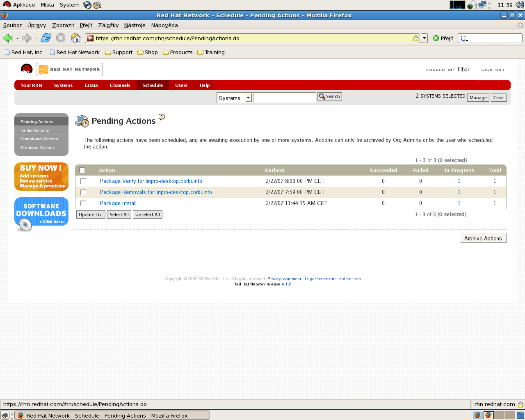Click the SIGN OUT link
The width and height of the screenshot is (525, 420).
[493, 70]
